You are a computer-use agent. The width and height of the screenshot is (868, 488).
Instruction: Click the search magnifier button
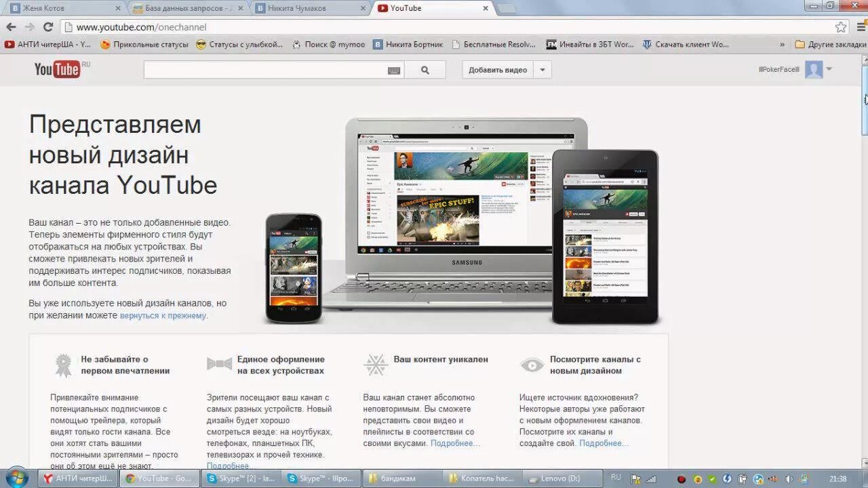click(x=425, y=70)
